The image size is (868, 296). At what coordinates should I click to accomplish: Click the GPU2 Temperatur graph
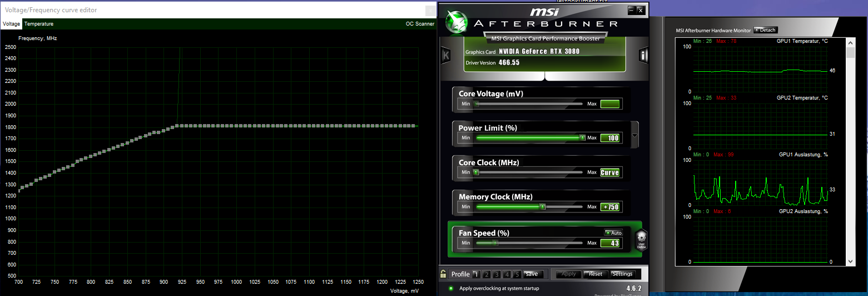760,126
